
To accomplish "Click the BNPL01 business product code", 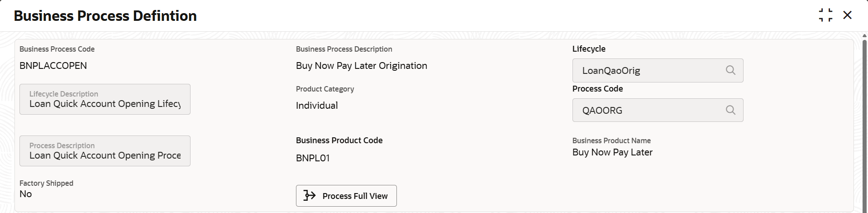I will [x=313, y=158].
